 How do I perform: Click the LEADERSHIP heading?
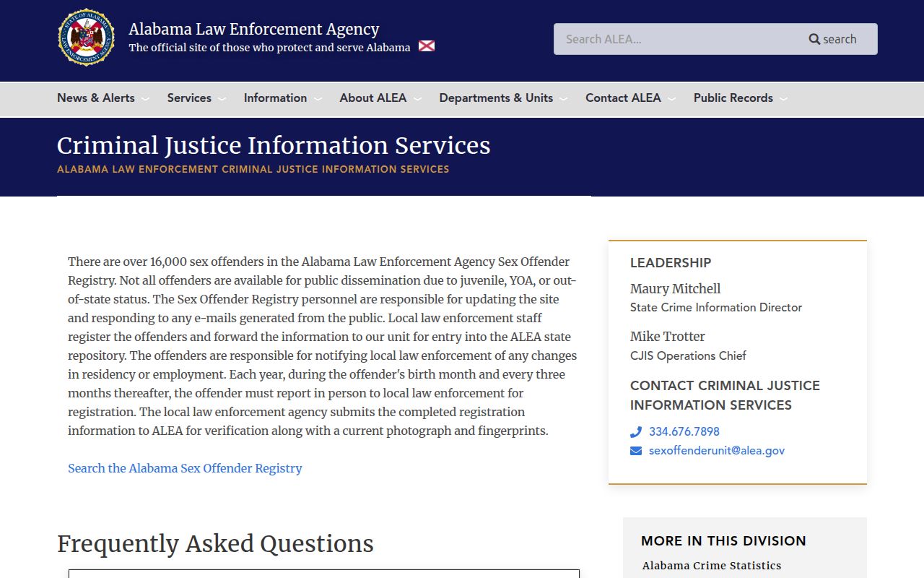tap(671, 263)
